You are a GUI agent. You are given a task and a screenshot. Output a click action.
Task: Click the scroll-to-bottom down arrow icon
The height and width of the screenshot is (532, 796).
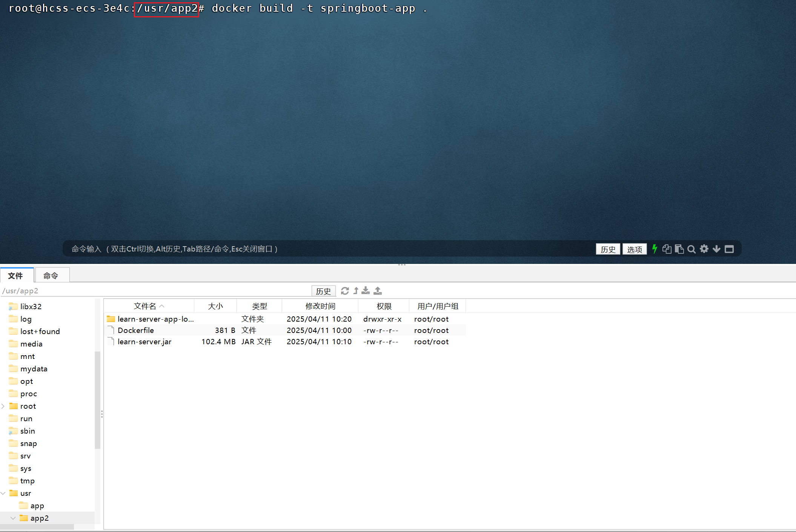(716, 249)
